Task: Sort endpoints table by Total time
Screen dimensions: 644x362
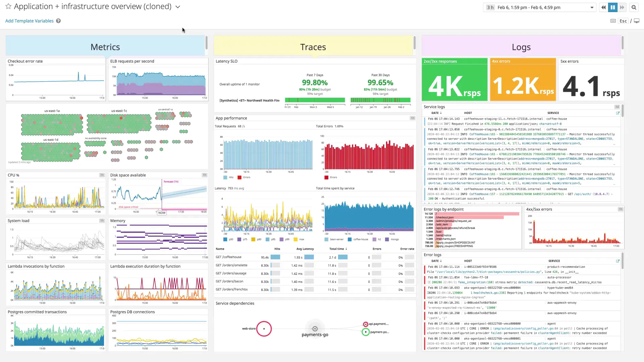Action: [338, 249]
